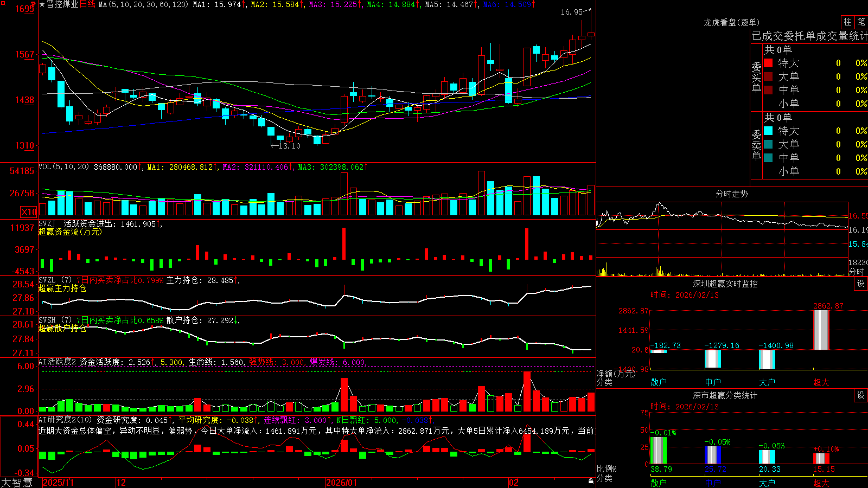
Task: Click dark red 大单 buy-order swatch
Action: (x=768, y=76)
